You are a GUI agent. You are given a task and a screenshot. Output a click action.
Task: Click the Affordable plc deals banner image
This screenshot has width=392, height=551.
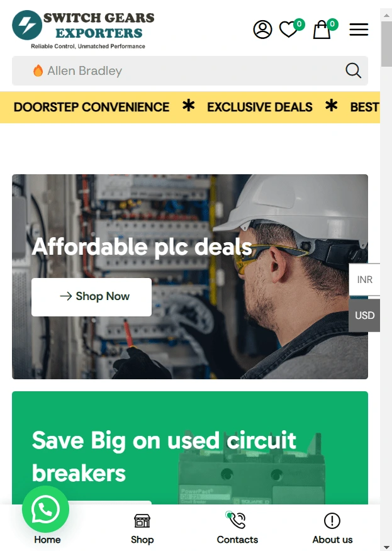coord(190,277)
